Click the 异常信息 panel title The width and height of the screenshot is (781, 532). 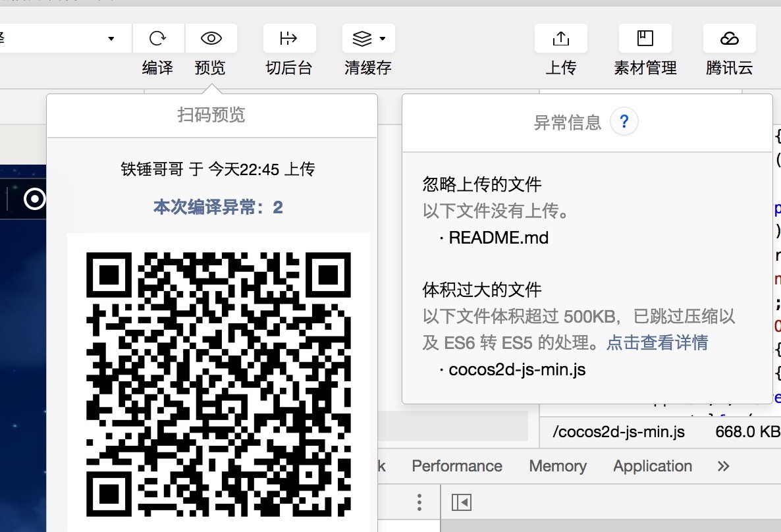(x=568, y=122)
